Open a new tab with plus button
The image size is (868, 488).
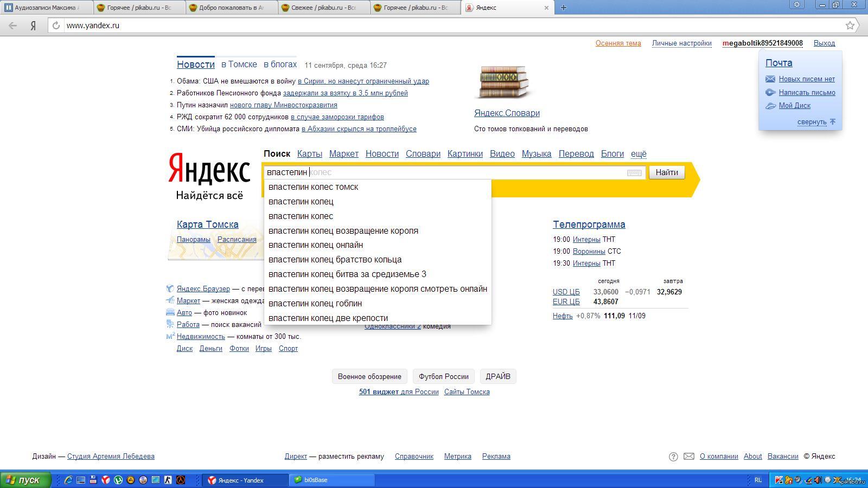(x=563, y=8)
